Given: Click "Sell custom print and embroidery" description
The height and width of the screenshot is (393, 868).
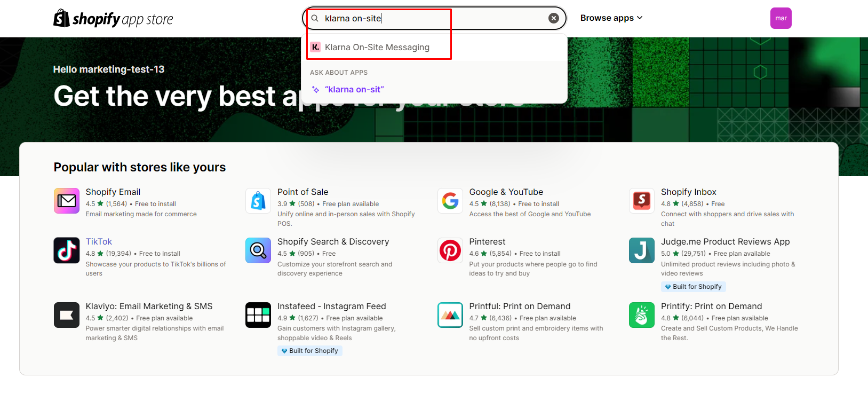Looking at the screenshot, I should [536, 333].
